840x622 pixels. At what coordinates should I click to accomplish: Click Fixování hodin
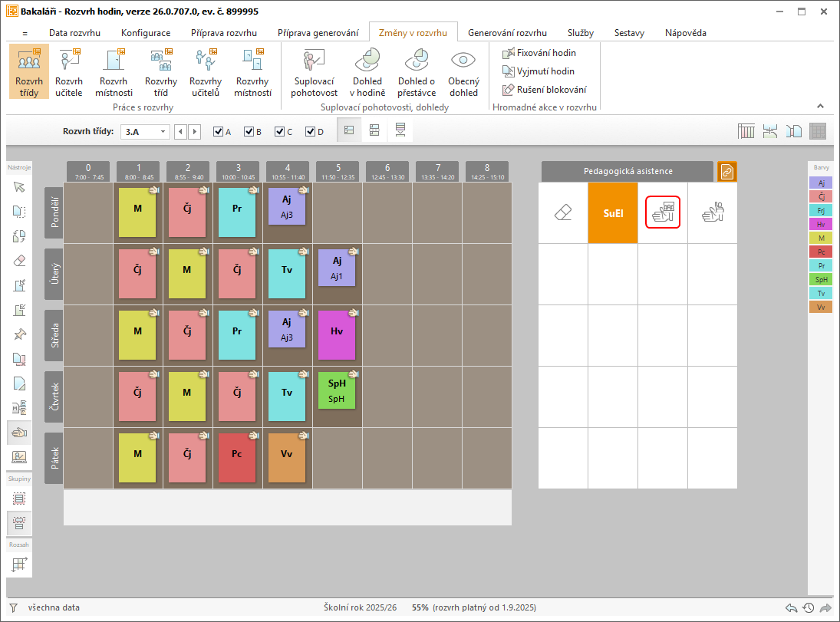point(539,53)
